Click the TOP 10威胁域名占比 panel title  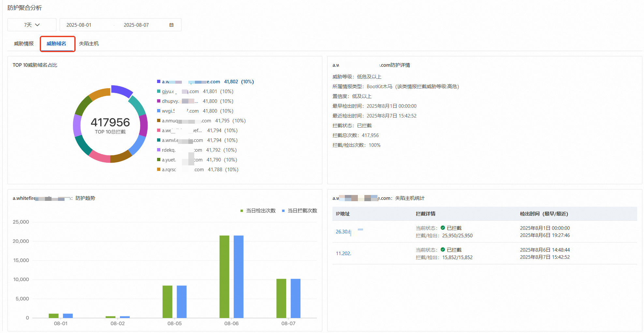(x=35, y=65)
